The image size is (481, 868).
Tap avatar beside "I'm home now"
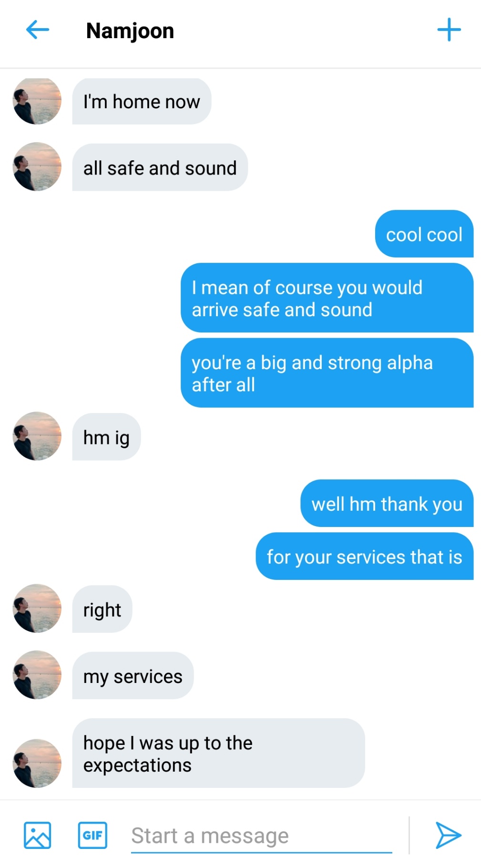37,101
